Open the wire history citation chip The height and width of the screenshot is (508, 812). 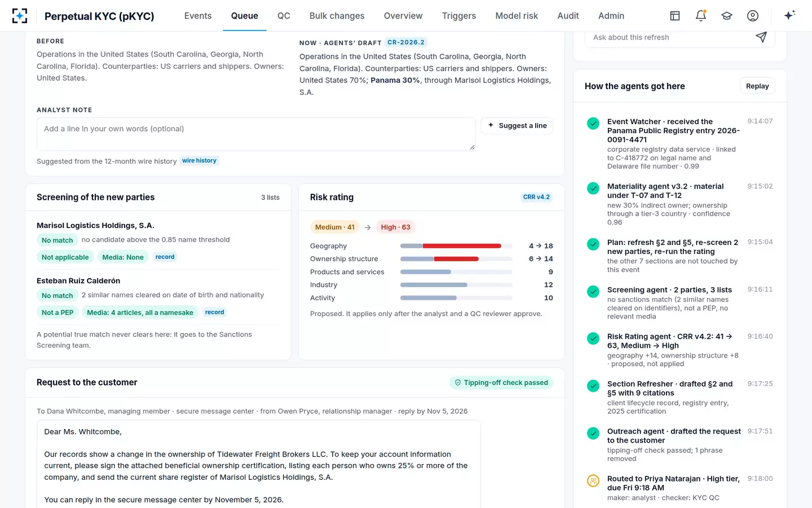(x=199, y=161)
